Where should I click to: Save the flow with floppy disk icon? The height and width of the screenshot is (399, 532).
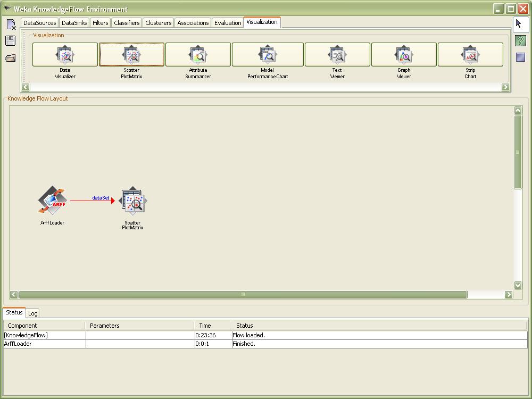(10, 41)
